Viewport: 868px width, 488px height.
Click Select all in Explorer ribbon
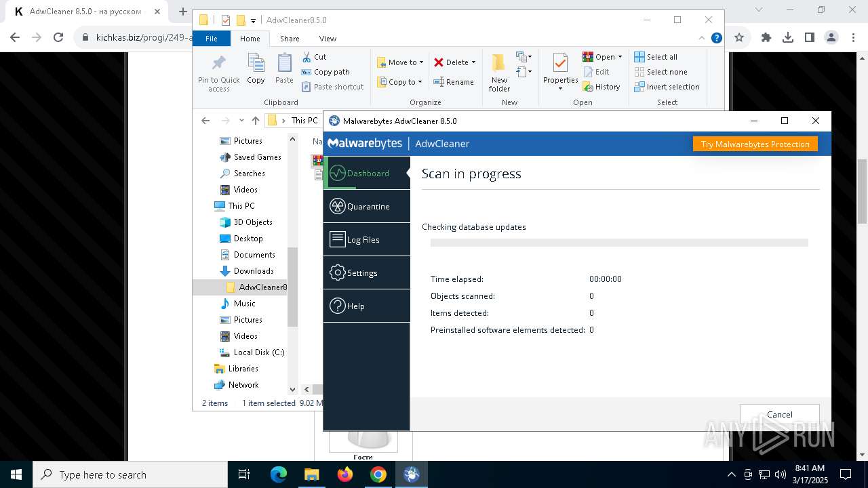[656, 57]
